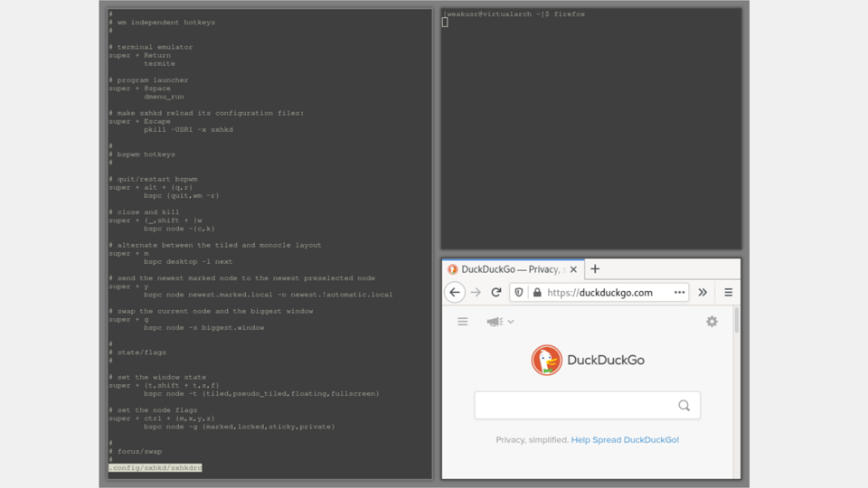Open the tracking protection shield icon
The image size is (868, 488).
(519, 293)
